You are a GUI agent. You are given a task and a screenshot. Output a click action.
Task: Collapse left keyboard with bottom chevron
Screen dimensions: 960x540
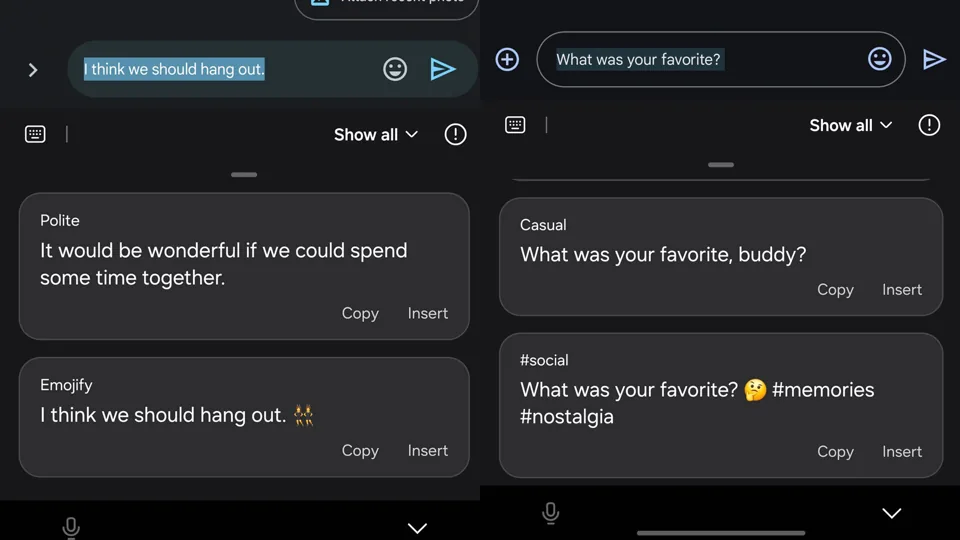click(x=418, y=528)
